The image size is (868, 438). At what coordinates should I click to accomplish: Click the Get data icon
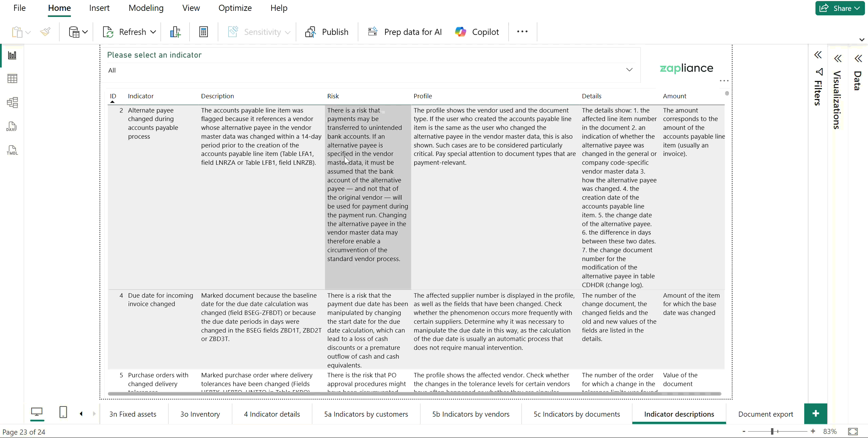coord(74,32)
